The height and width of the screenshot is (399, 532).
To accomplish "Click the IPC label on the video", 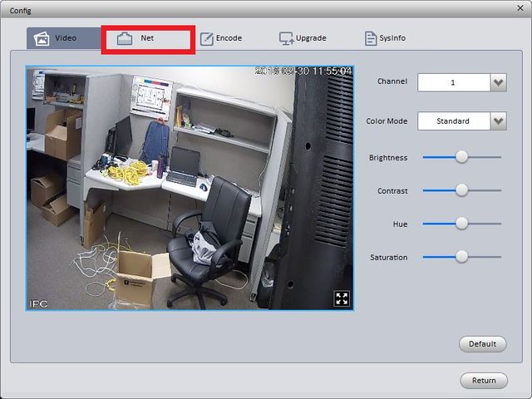I will pyautogui.click(x=38, y=303).
